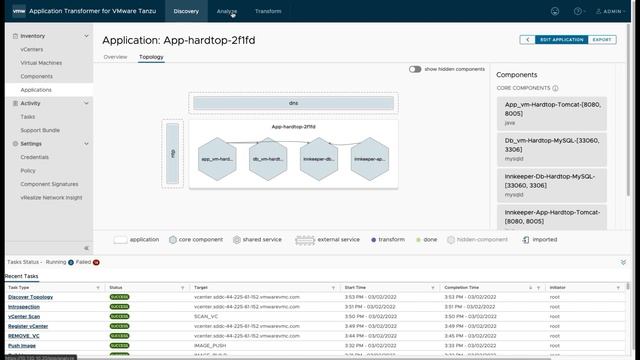Go to vCenters in sidebar
The width and height of the screenshot is (640, 360).
[x=32, y=49]
